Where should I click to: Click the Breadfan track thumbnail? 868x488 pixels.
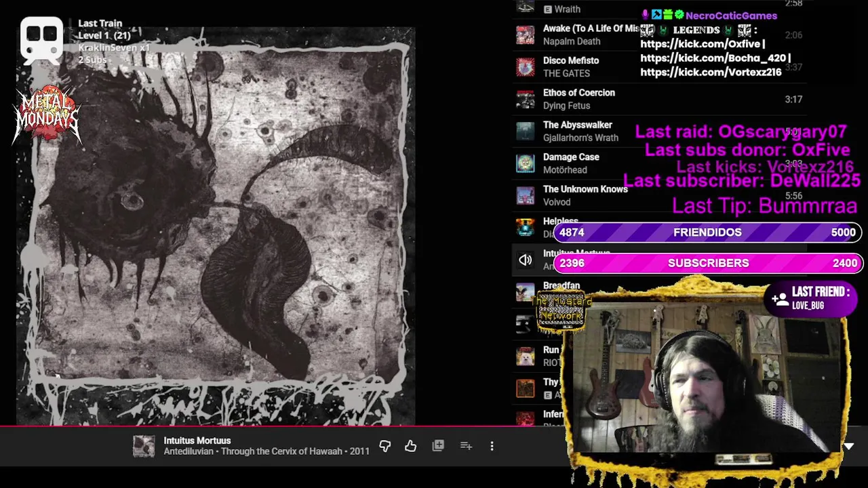pyautogui.click(x=526, y=292)
